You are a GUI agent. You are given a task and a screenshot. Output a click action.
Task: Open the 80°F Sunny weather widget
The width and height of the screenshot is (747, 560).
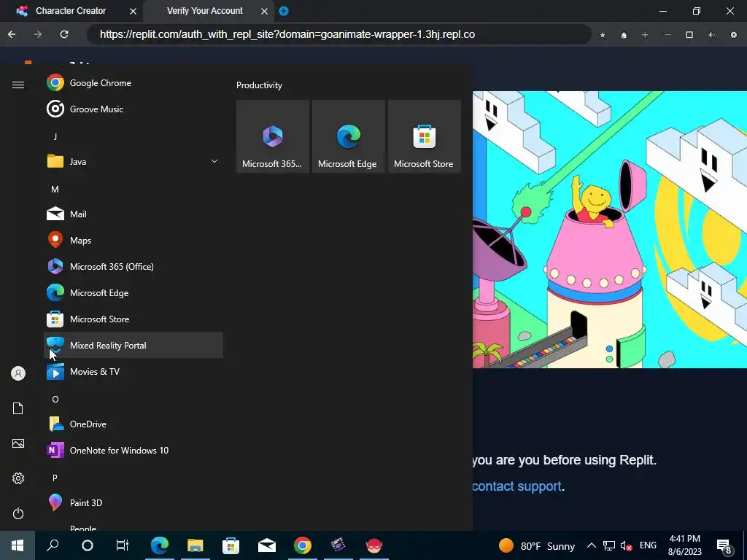537,545
